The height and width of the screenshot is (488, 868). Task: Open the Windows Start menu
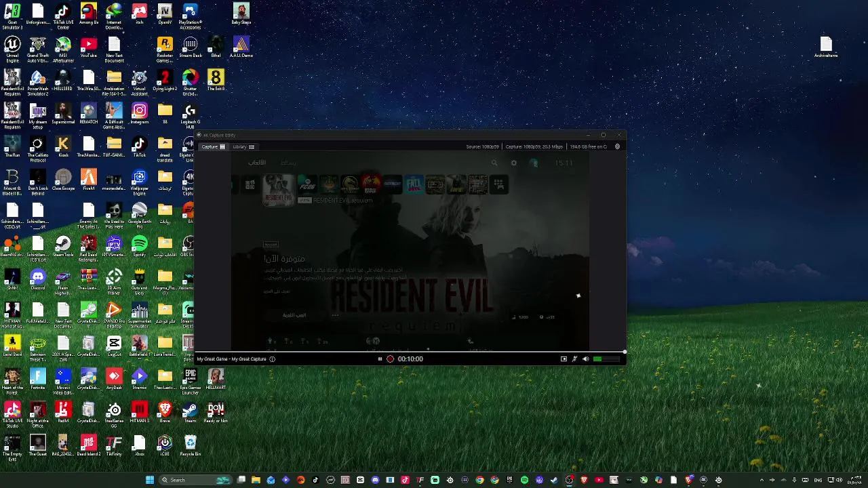click(x=150, y=480)
